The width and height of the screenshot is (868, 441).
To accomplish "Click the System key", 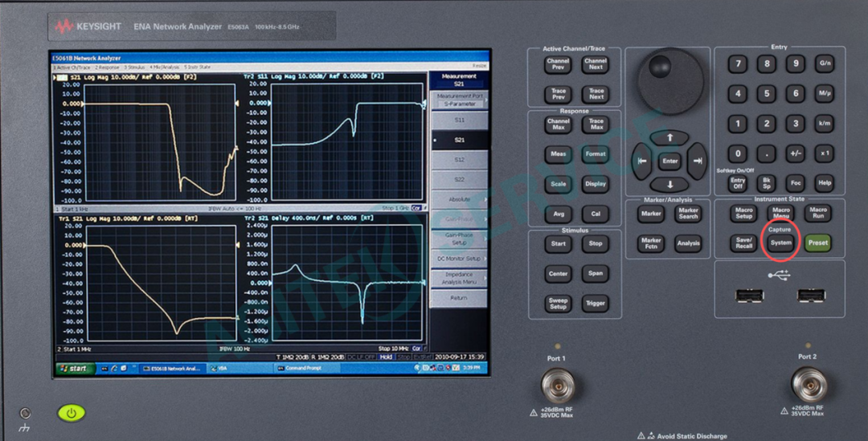I will (781, 243).
